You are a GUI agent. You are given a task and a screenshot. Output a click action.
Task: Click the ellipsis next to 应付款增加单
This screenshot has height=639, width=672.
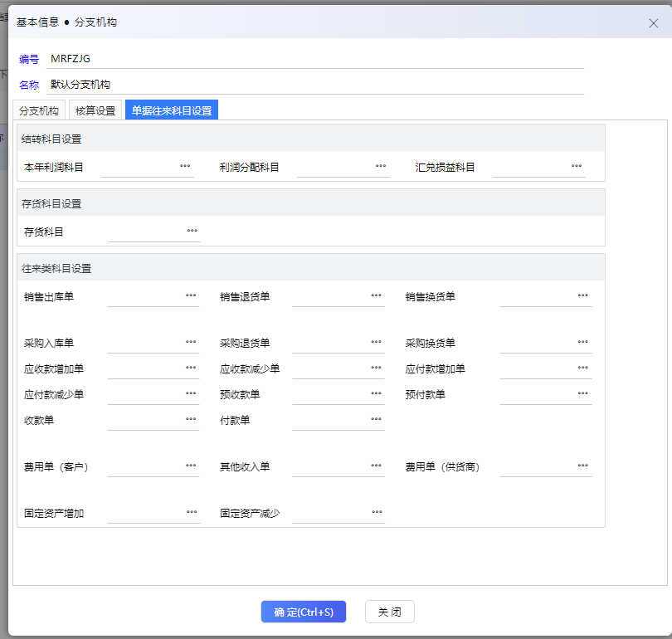point(582,368)
